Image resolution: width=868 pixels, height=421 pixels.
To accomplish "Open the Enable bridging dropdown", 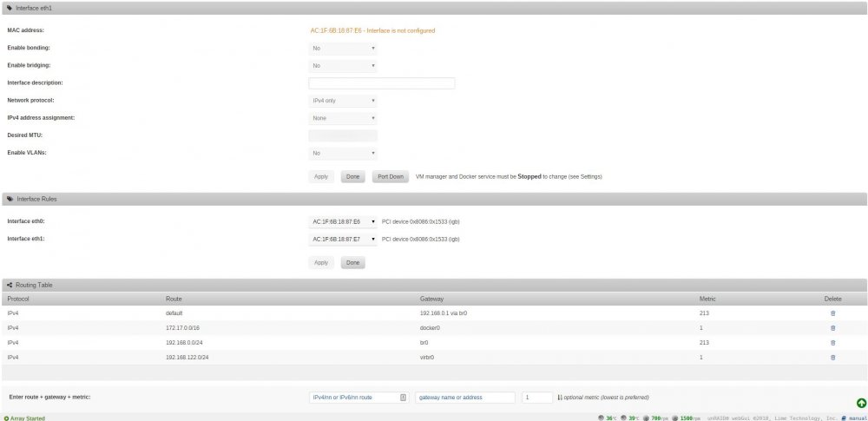I will pos(343,66).
